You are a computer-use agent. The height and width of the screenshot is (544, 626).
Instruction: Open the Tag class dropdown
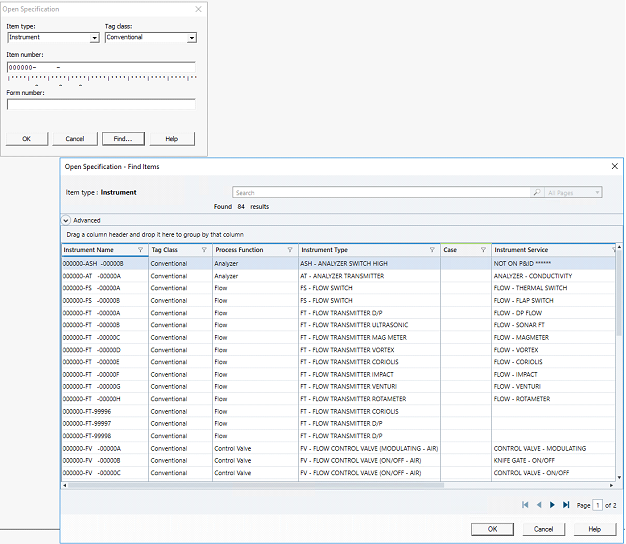[x=191, y=38]
